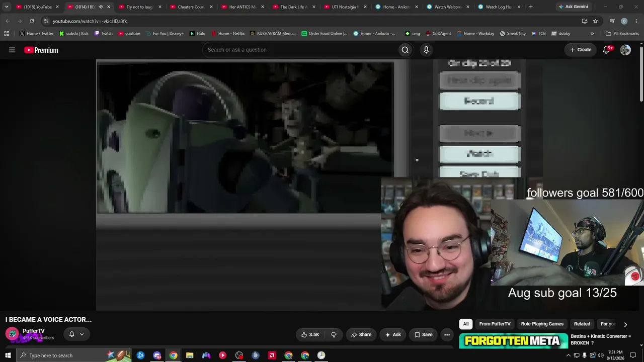Click the search magnifier button
The width and height of the screenshot is (644, 362).
pos(405,50)
